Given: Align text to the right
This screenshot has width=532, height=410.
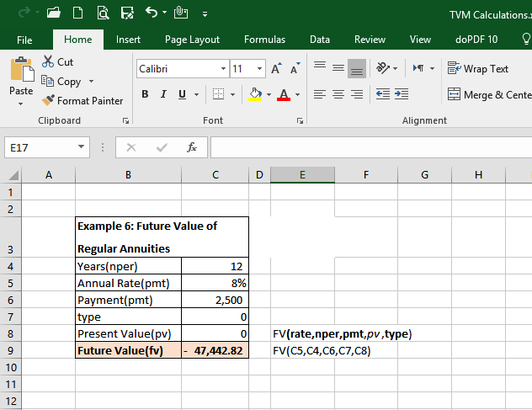Looking at the screenshot, I should click(357, 94).
